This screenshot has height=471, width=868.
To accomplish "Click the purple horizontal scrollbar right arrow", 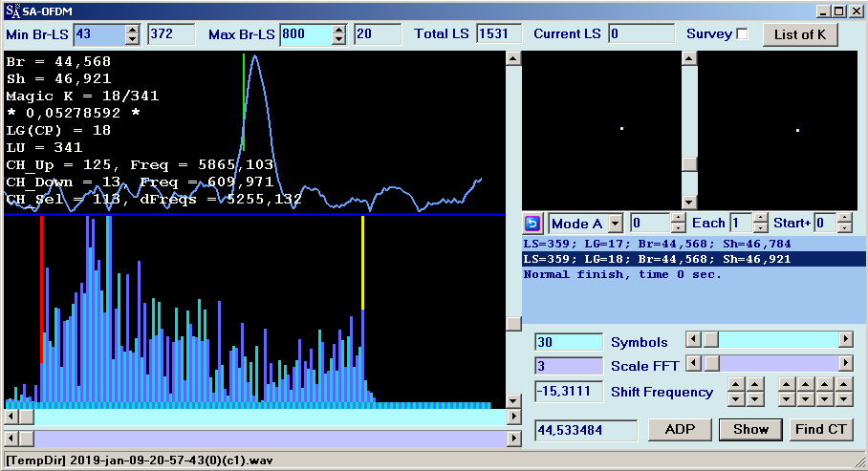I will click(513, 439).
